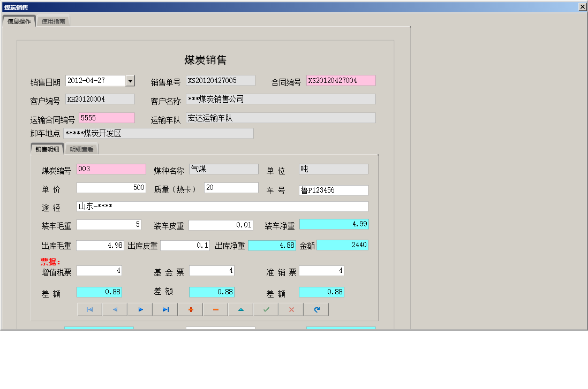Click the next record arrow icon
Image resolution: width=588 pixels, height=389 pixels.
coord(140,309)
